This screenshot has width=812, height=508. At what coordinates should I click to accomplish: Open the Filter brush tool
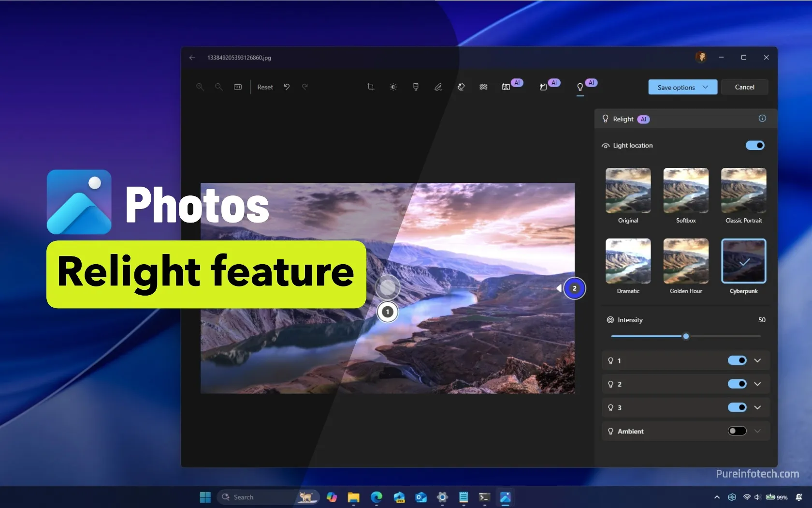(x=416, y=87)
